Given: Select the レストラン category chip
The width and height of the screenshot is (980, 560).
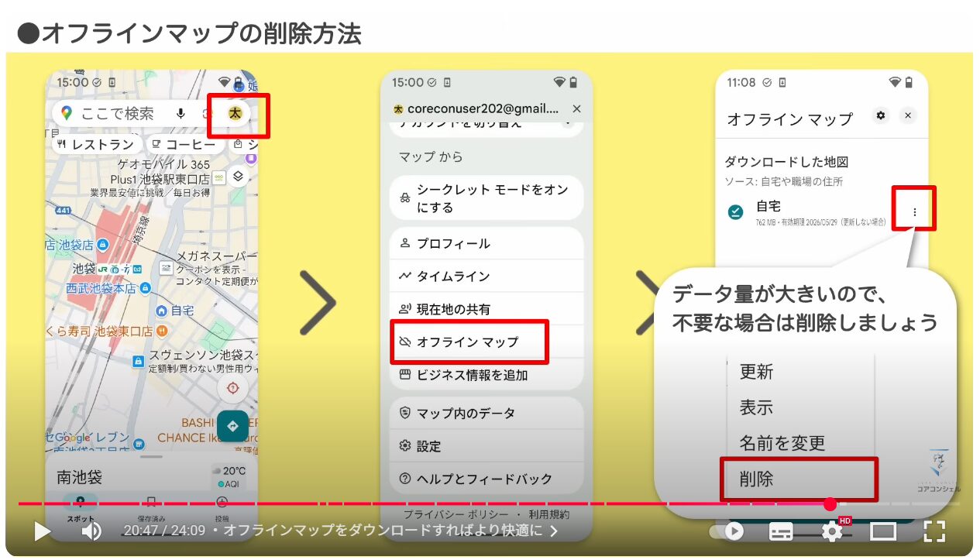Looking at the screenshot, I should pos(96,145).
